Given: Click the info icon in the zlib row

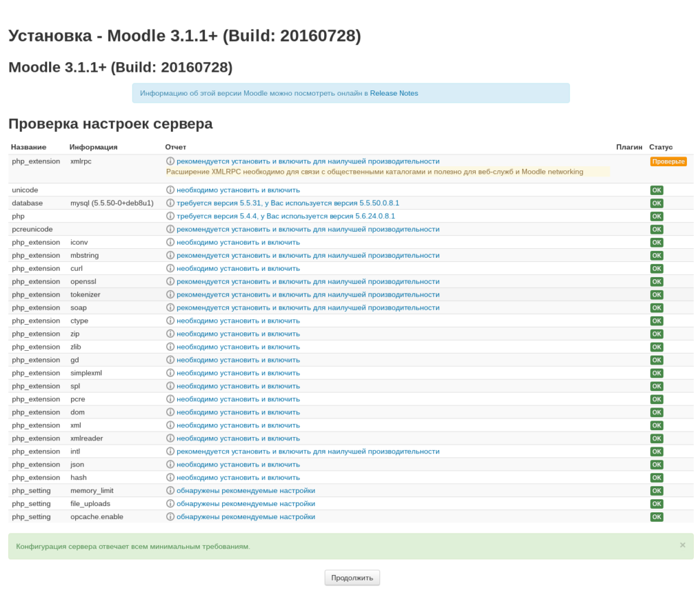Looking at the screenshot, I should tap(170, 347).
